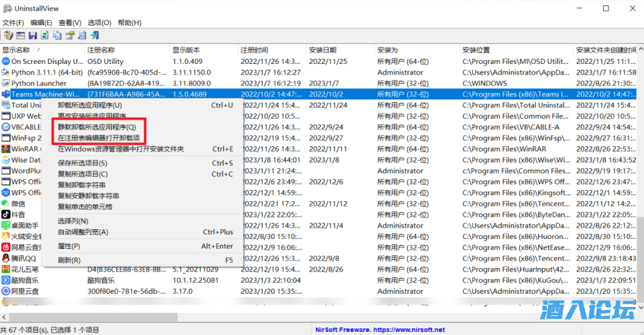Image resolution: width=644 pixels, height=335 pixels.
Task: Select the 10.1.12.25081 version cell
Action: [x=196, y=280]
